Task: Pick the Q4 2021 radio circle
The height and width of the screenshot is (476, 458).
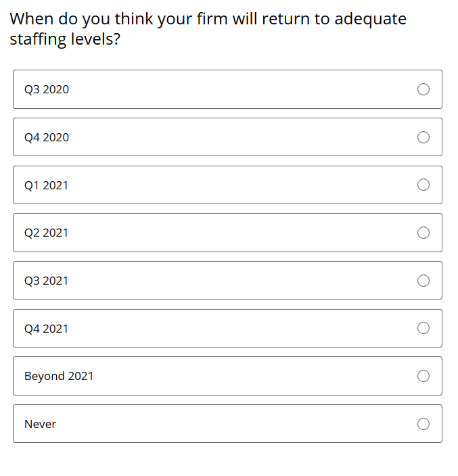Action: tap(423, 328)
